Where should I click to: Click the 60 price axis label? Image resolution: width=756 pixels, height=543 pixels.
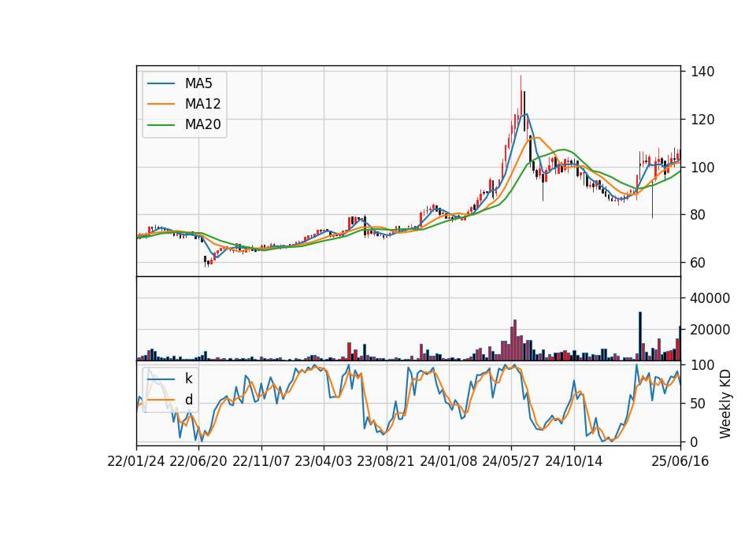(x=699, y=263)
